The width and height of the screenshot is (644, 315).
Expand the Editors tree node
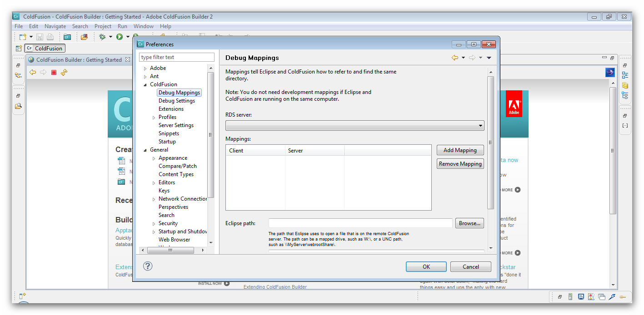pos(154,183)
